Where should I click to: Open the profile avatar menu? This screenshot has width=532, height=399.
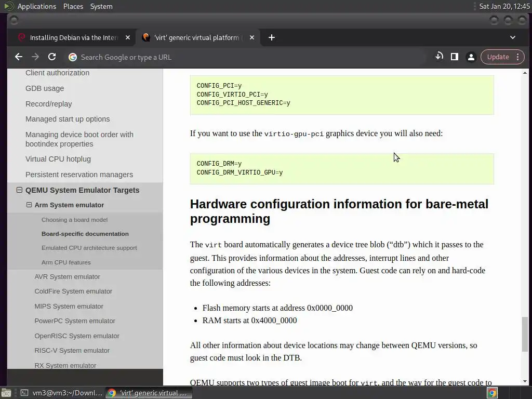point(471,57)
